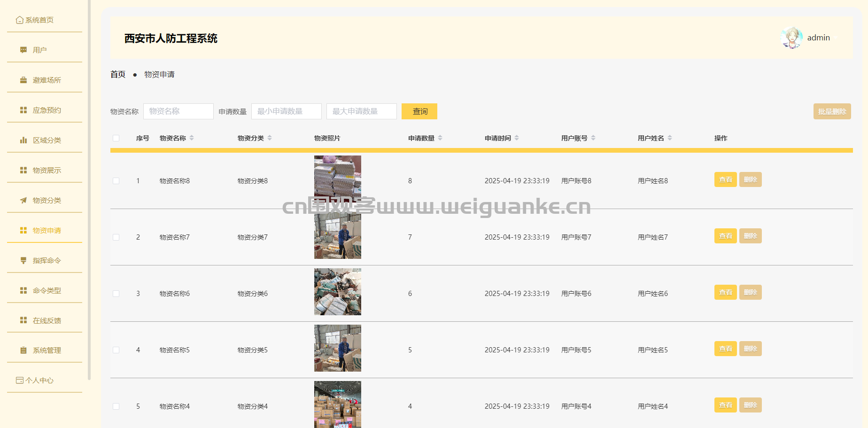Click the 指挥命令 sidebar icon
This screenshot has height=428, width=868.
point(23,261)
